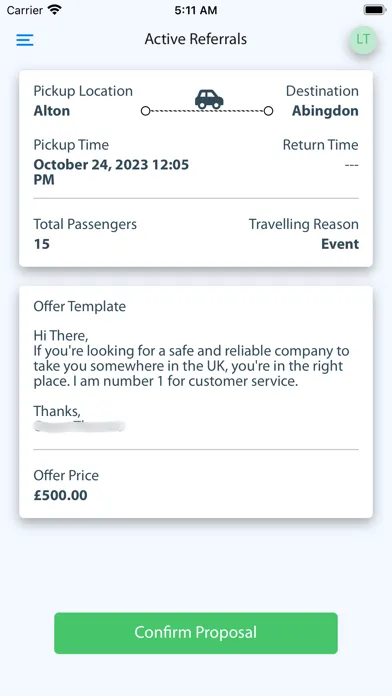This screenshot has width=392, height=696.
Task: Tap the battery indicator icon
Action: tap(375, 10)
